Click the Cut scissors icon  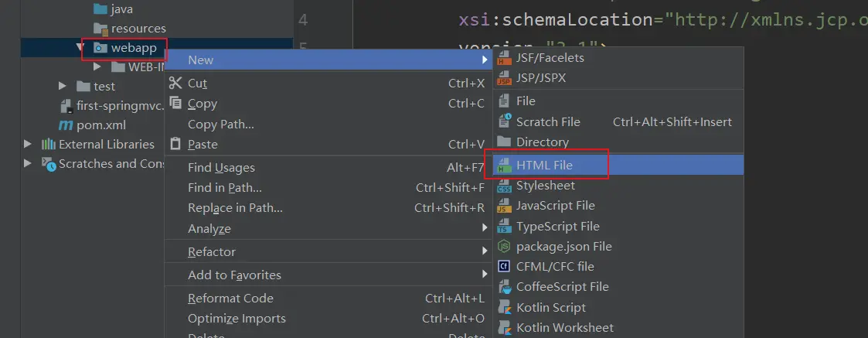coord(175,84)
